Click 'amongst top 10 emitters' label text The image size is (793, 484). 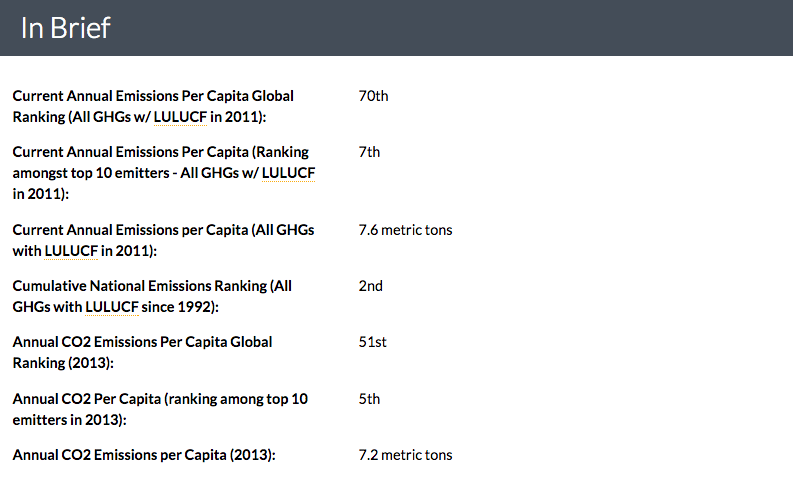(91, 173)
